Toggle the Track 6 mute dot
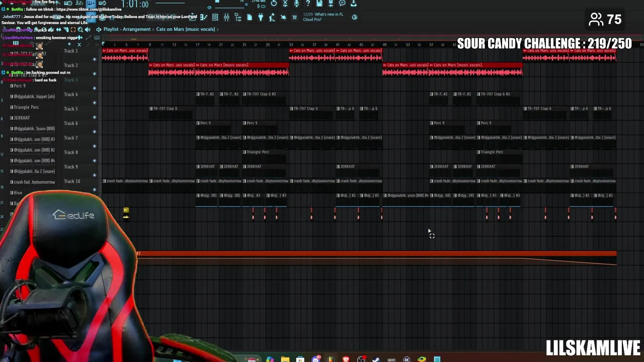Screen dimensions: 644x362 [x=95, y=132]
